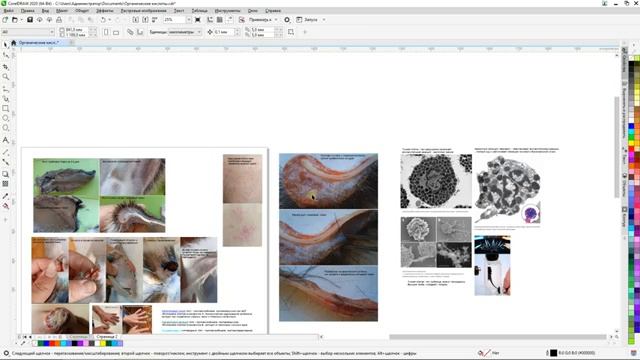640x360 pixels.
Task: Click the black outline color swatch
Action: pyautogui.click(x=553, y=353)
